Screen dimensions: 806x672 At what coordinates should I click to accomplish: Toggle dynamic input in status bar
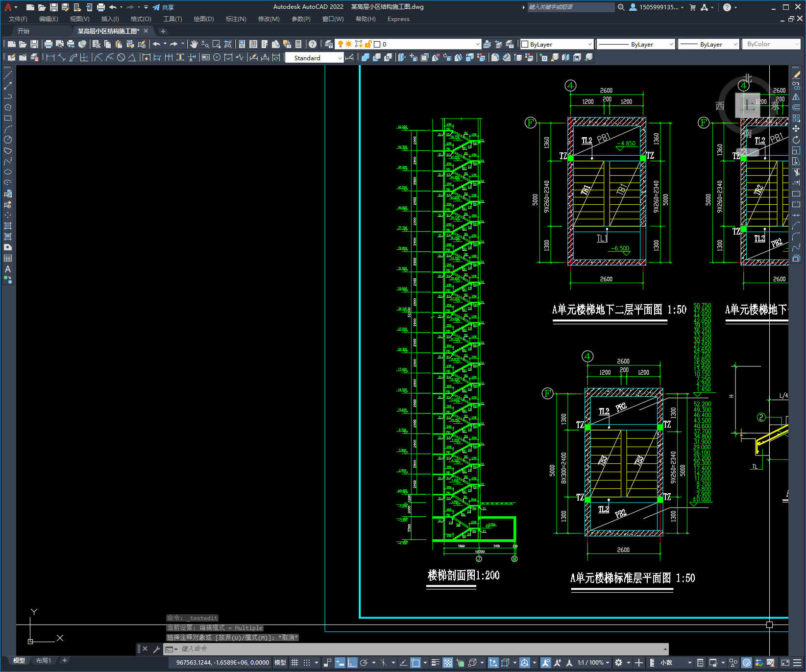coord(340,663)
